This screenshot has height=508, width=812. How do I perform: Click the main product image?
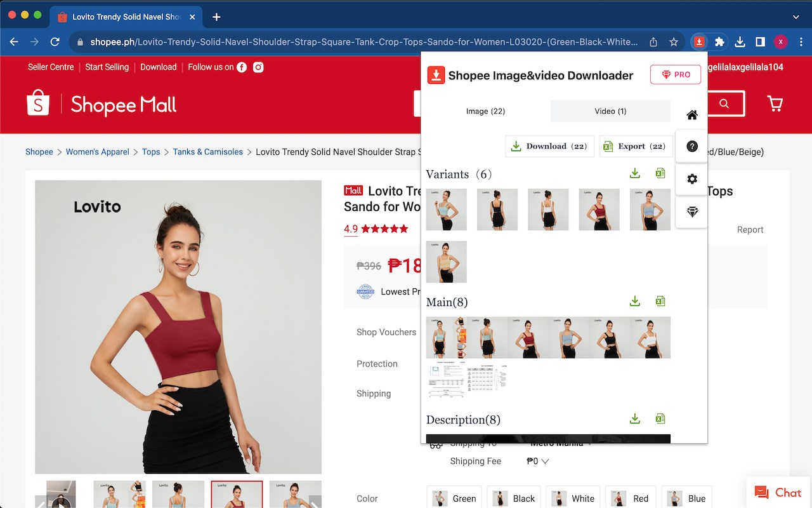tap(178, 327)
